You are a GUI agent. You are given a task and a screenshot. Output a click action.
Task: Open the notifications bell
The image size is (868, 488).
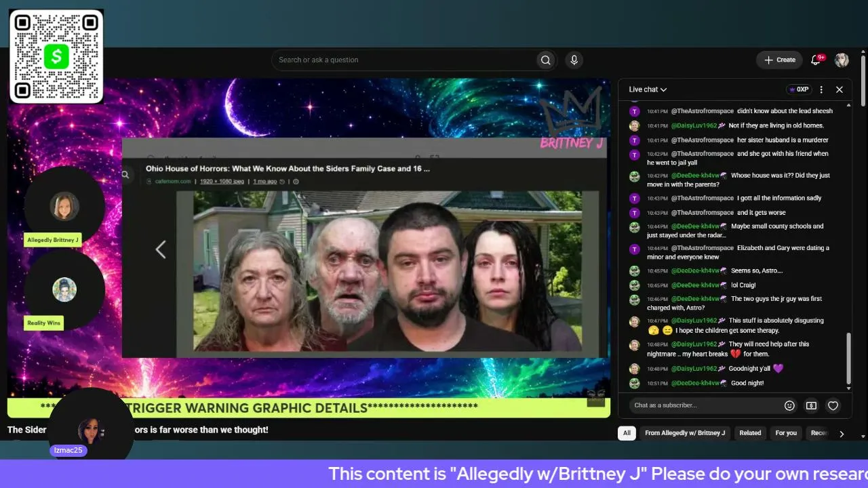pos(816,60)
